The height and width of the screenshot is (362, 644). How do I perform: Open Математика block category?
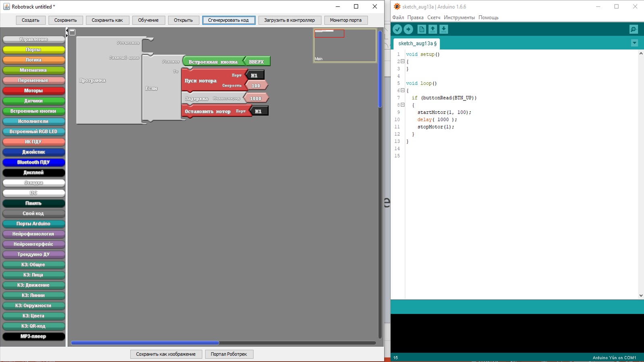coord(34,70)
